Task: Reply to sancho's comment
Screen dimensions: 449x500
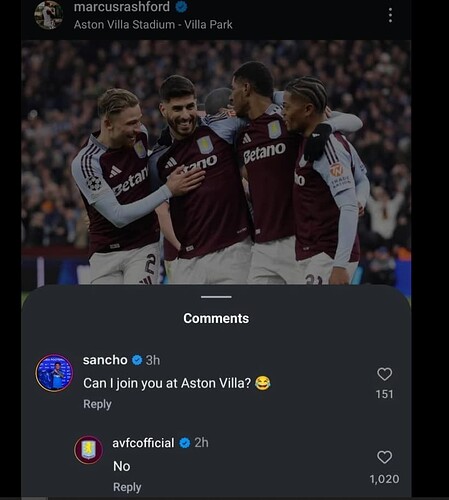Action: coord(97,404)
